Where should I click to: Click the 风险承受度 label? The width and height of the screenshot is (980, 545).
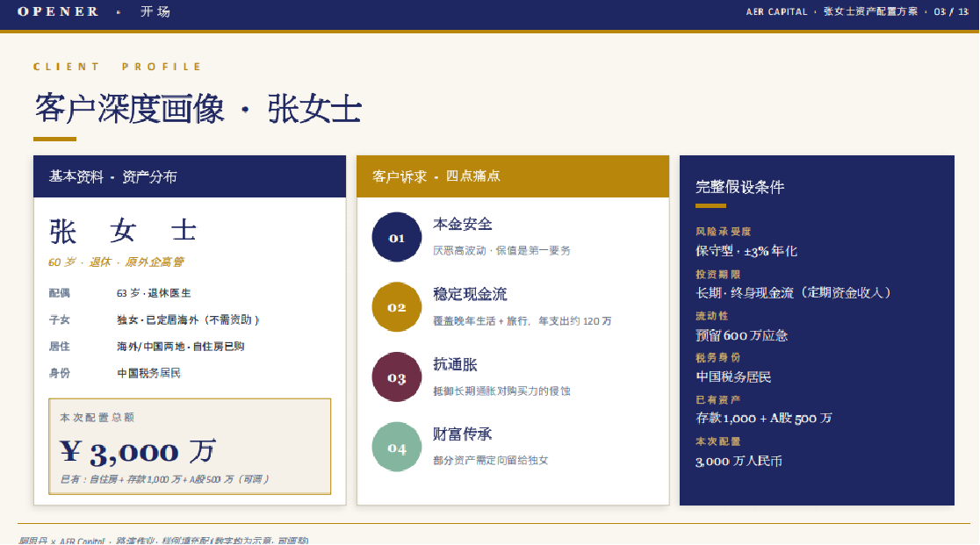[x=723, y=232]
